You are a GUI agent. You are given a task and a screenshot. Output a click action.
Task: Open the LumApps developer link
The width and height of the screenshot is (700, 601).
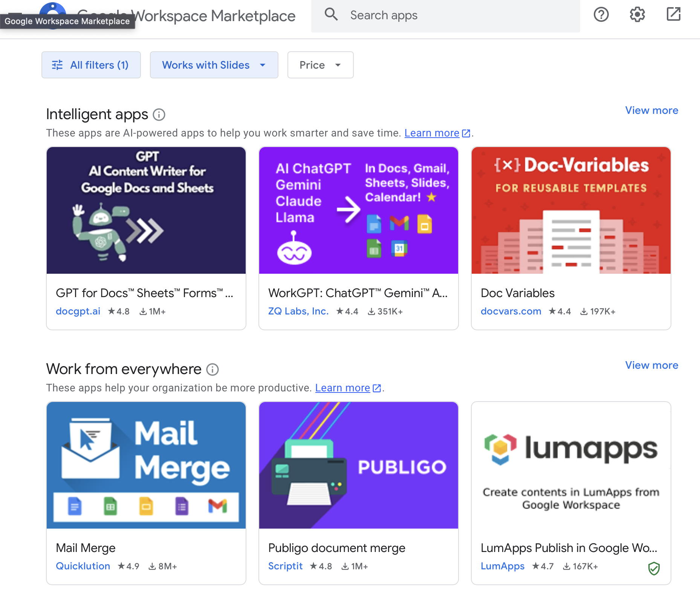pyautogui.click(x=503, y=566)
